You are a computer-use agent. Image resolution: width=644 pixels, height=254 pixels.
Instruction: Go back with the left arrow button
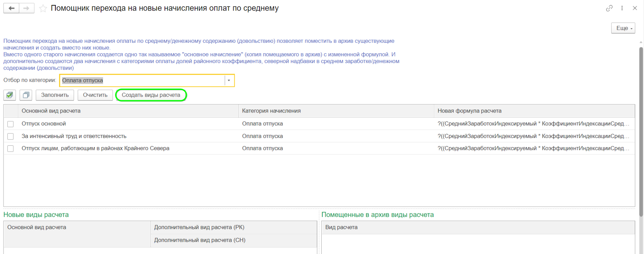(x=11, y=8)
